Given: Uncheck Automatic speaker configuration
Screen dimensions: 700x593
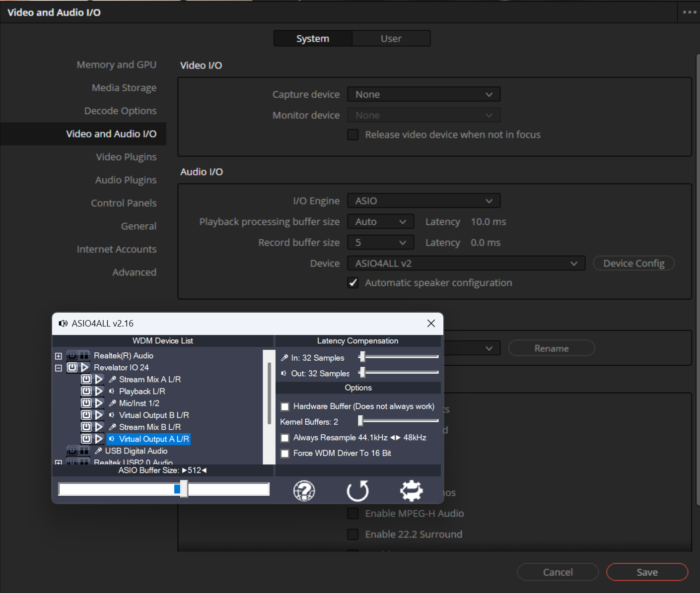Looking at the screenshot, I should (353, 283).
